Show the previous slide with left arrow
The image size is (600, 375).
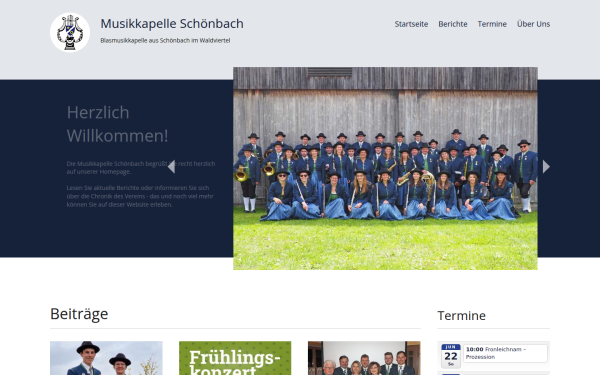click(x=171, y=167)
